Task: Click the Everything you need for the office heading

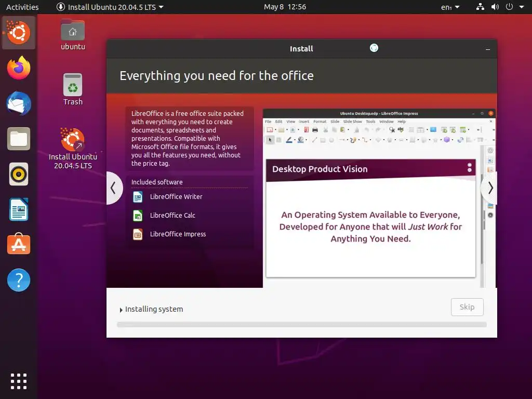Action: pyautogui.click(x=217, y=76)
